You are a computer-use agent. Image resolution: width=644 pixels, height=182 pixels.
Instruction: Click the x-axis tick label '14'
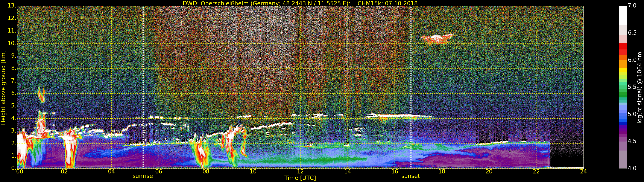pos(348,171)
